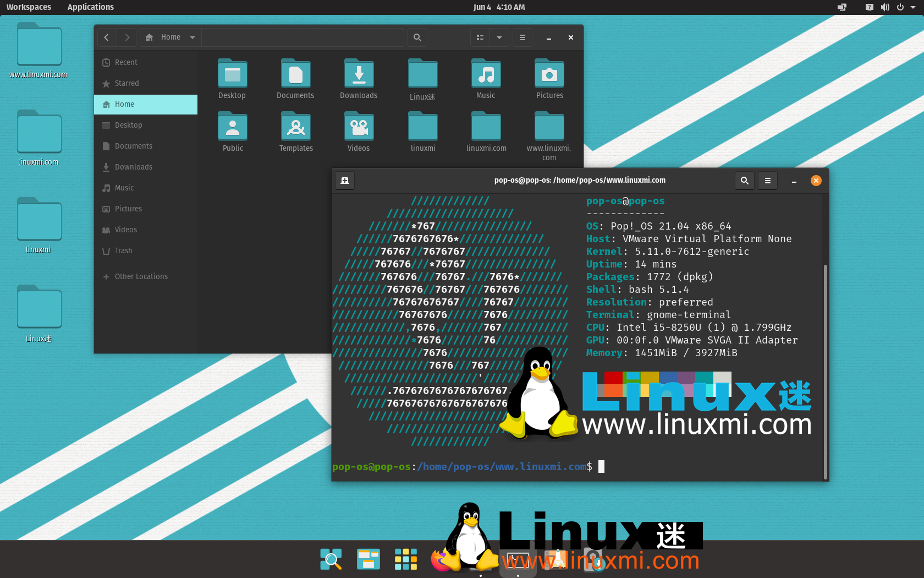Open Music in Files sidebar

[x=146, y=188]
